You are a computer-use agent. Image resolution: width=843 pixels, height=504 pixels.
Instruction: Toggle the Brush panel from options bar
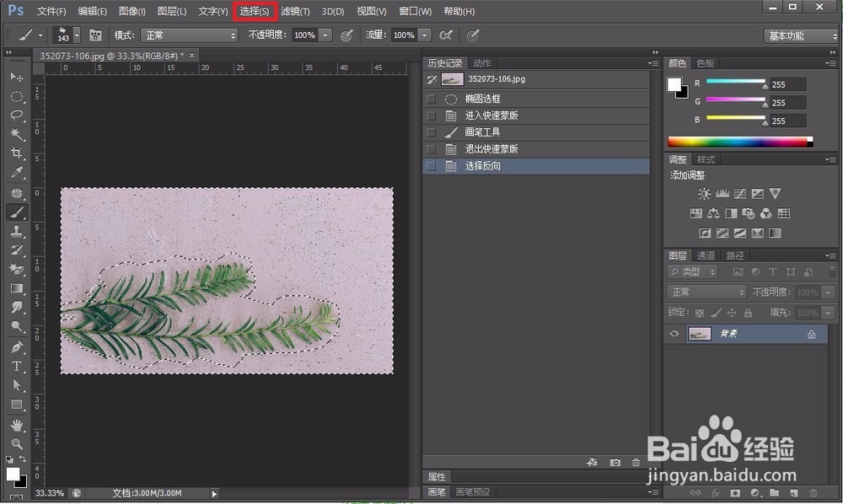point(95,35)
